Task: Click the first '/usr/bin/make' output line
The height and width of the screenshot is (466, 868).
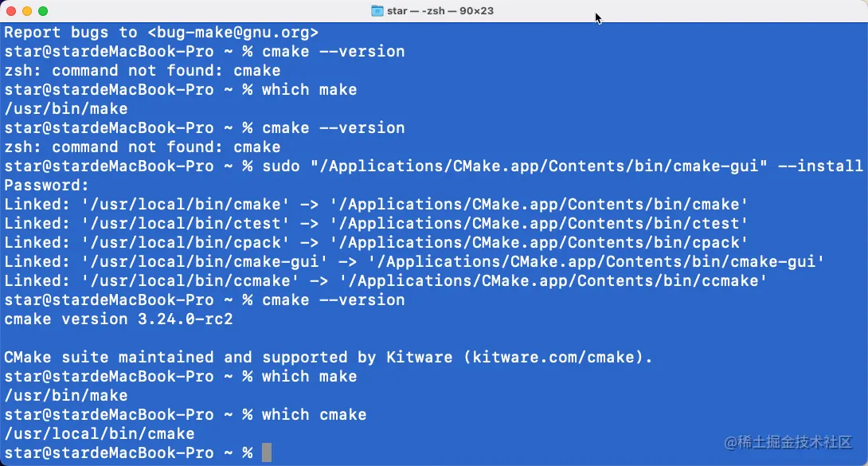Action: [66, 109]
